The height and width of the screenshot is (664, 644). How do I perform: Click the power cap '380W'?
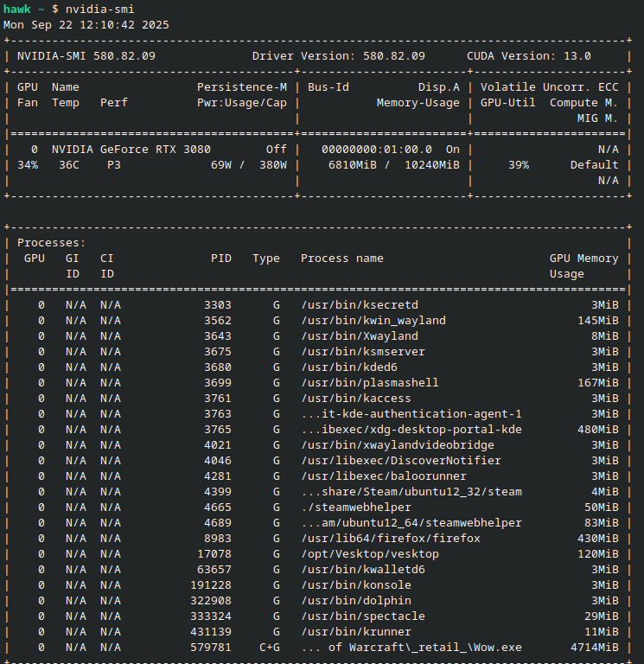(273, 165)
